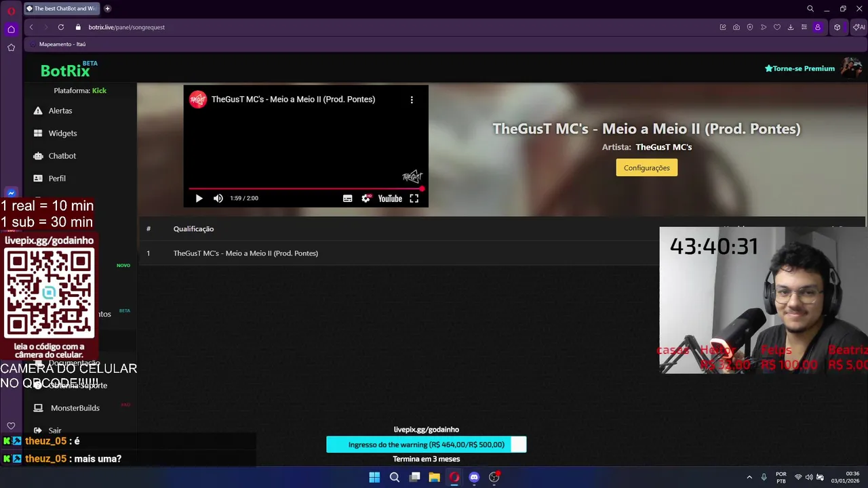Click the Qualificação column header
This screenshot has width=868, height=488.
coord(193,229)
